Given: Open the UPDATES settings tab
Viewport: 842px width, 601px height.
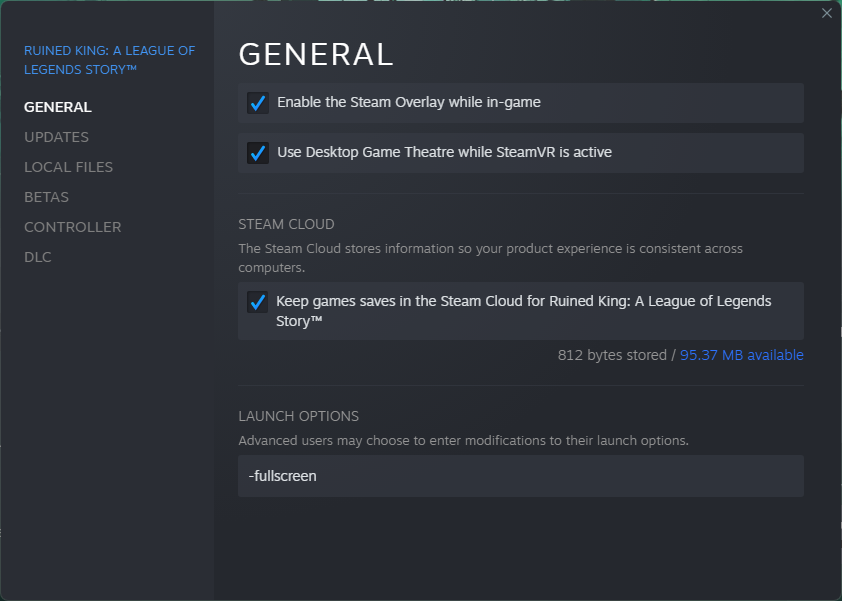Looking at the screenshot, I should pyautogui.click(x=56, y=137).
